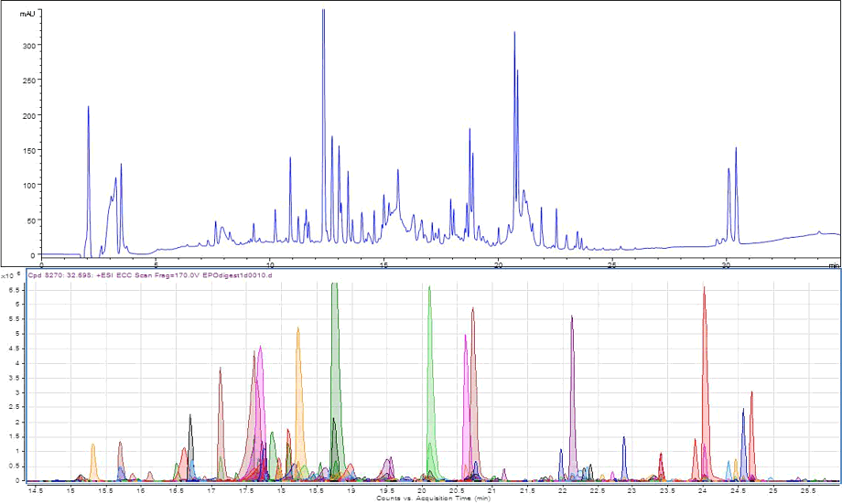
Task: Click the purple peak just after 22 min
Action: (x=572, y=366)
